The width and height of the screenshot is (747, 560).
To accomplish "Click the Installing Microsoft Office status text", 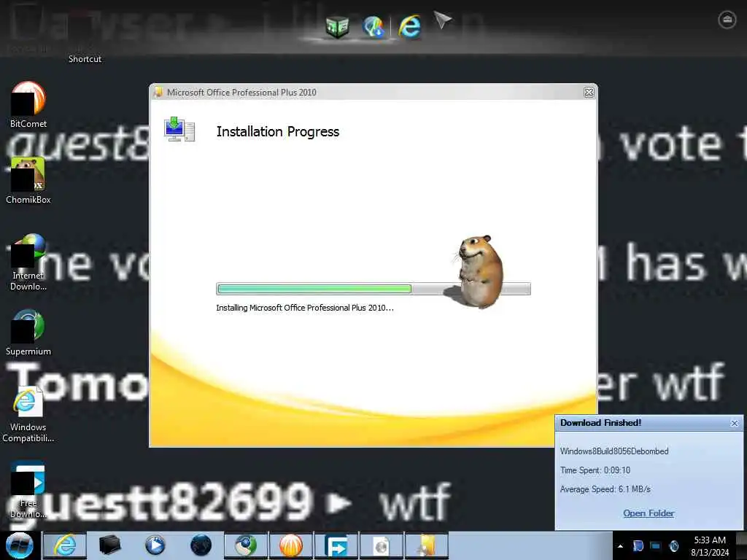I will point(305,308).
